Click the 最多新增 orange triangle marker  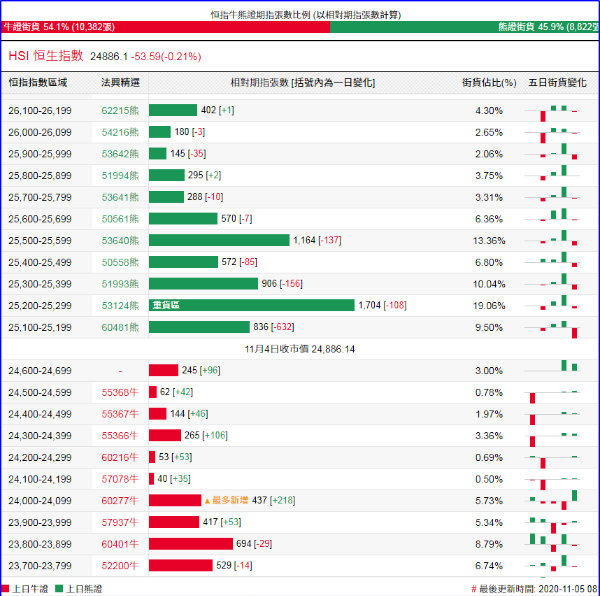(x=207, y=501)
